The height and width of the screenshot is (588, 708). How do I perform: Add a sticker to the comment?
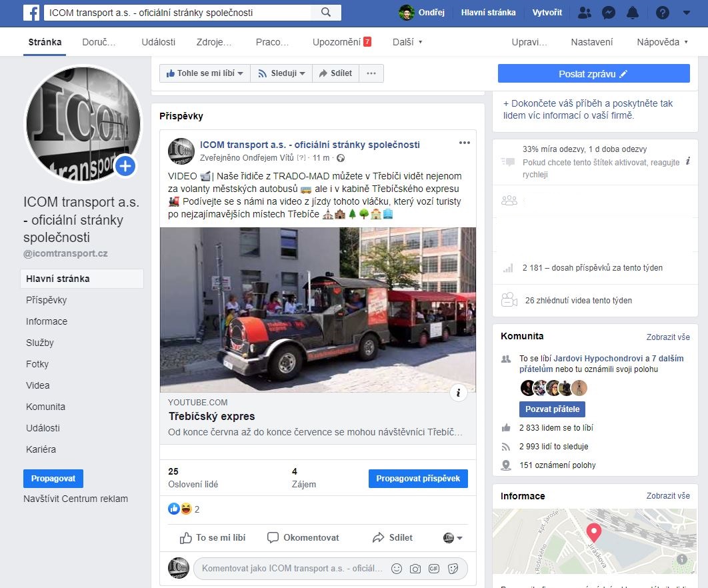(x=453, y=569)
